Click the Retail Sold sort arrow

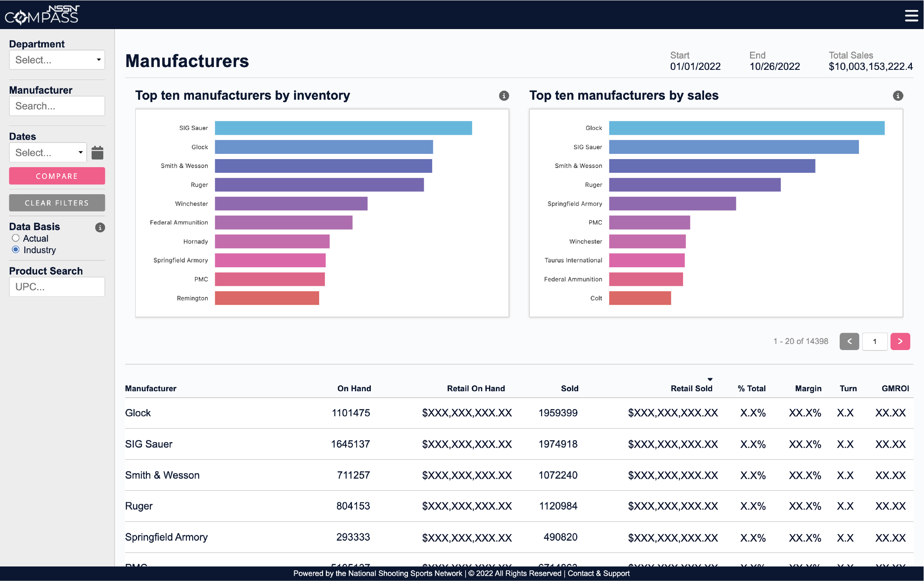(x=710, y=380)
